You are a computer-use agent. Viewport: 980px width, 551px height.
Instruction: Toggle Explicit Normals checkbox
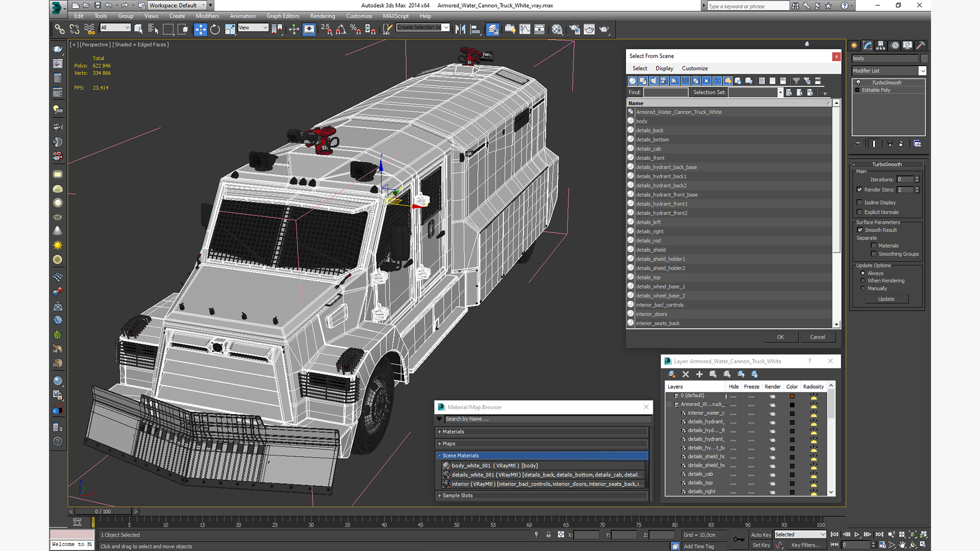[x=860, y=212]
